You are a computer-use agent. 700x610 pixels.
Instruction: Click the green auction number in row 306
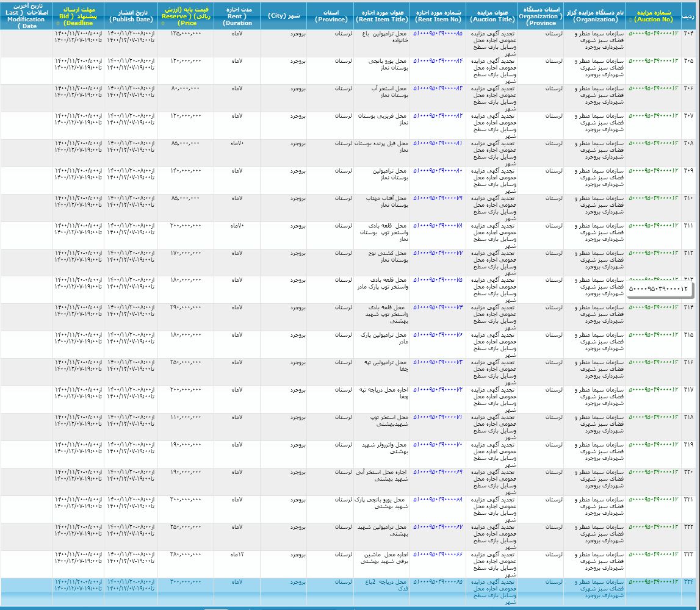pyautogui.click(x=653, y=88)
